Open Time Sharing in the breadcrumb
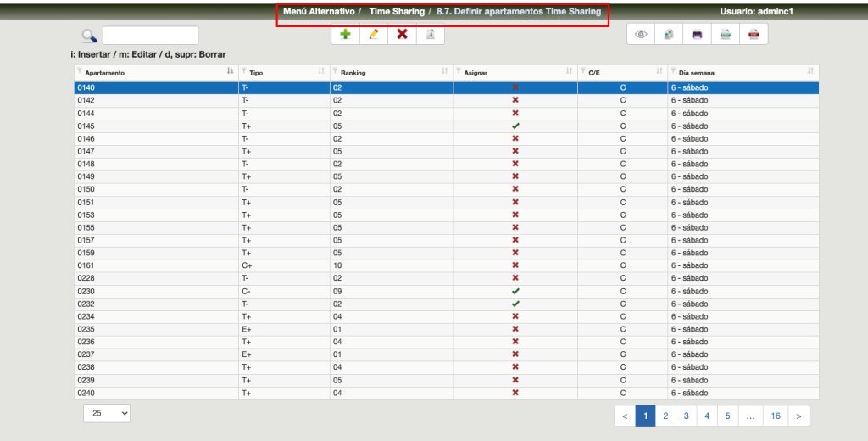Image resolution: width=868 pixels, height=441 pixels. 397,12
